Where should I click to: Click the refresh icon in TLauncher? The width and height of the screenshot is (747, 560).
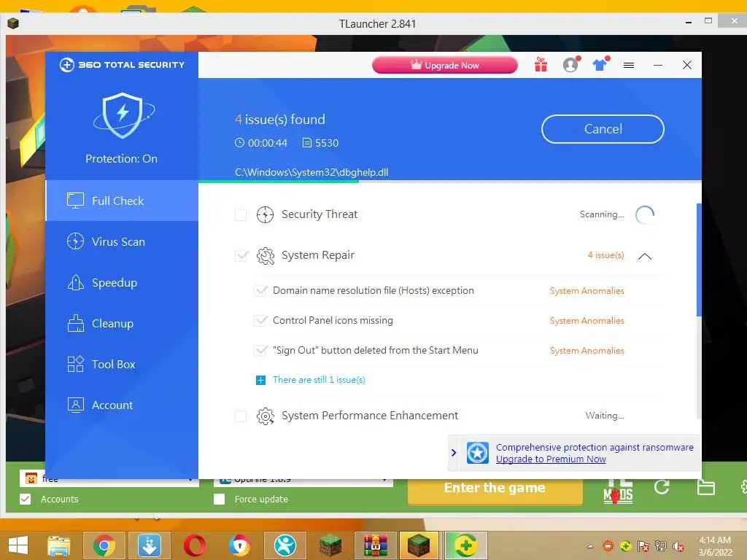tap(662, 487)
